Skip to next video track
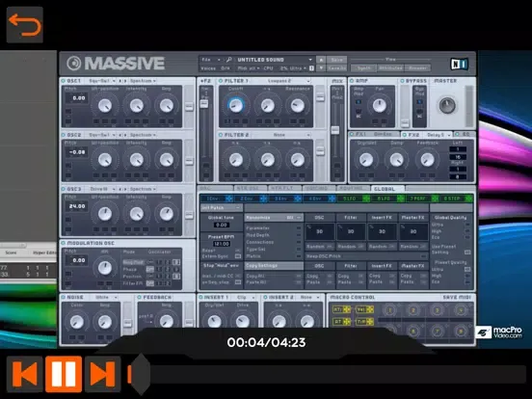Screen dimensions: 532x399 coord(102,374)
